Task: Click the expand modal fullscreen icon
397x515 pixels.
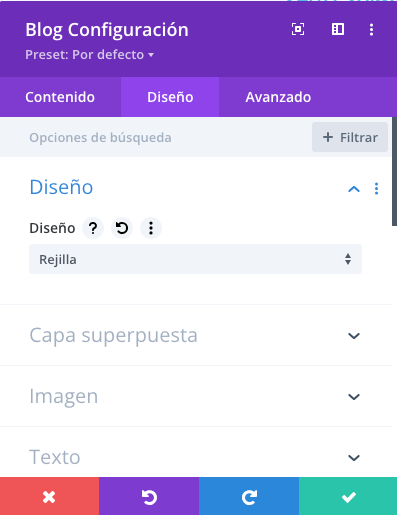Action: [298, 29]
